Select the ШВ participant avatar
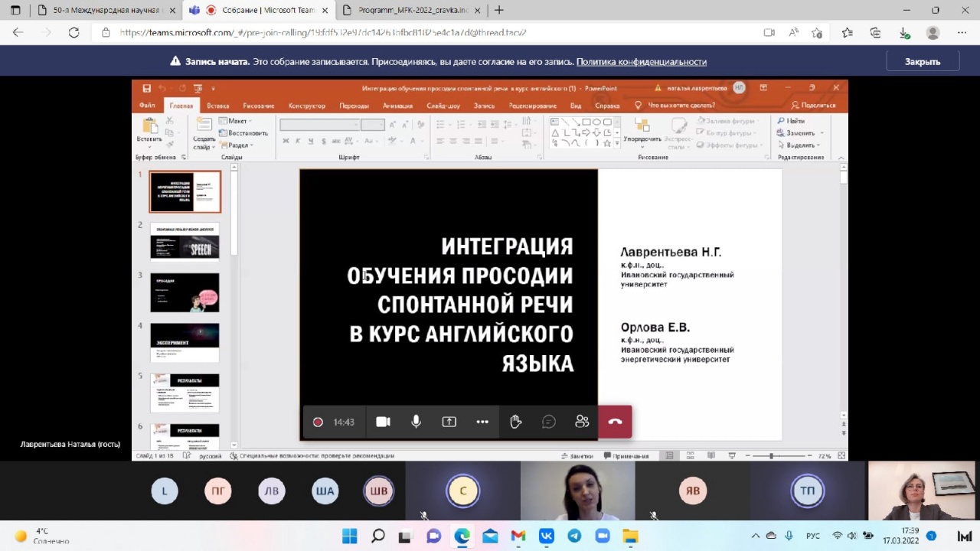 [x=379, y=491]
